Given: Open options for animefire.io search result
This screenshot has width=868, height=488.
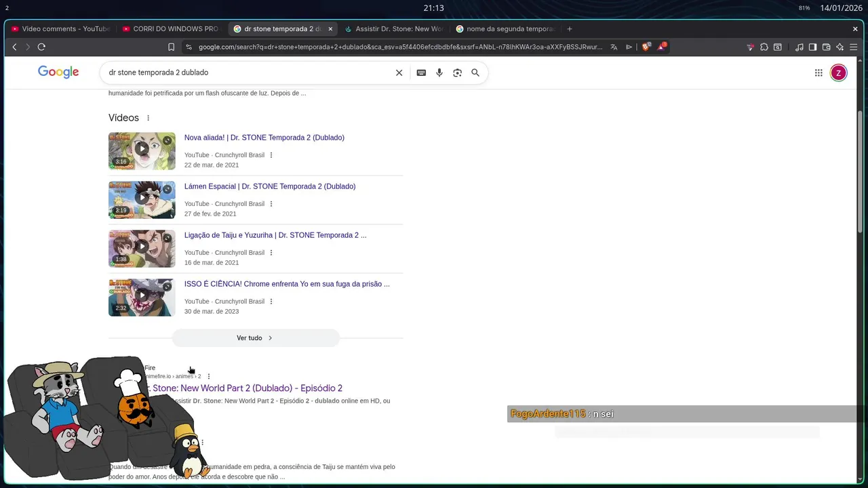Looking at the screenshot, I should tap(209, 376).
